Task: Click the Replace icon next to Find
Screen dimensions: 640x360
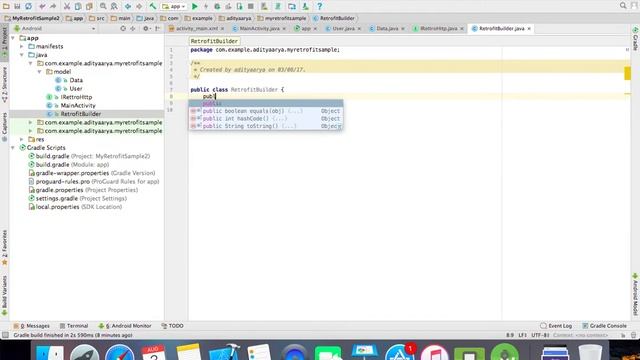Action: tap(114, 6)
